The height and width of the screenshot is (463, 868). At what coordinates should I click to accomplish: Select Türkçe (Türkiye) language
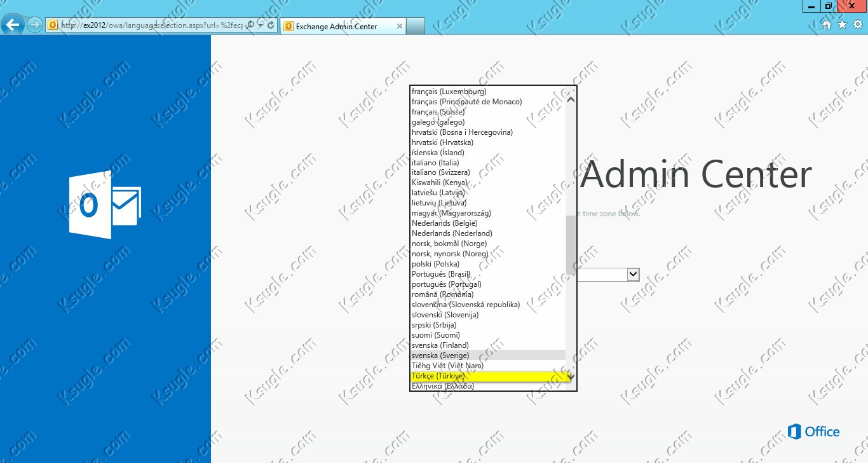[x=488, y=377]
